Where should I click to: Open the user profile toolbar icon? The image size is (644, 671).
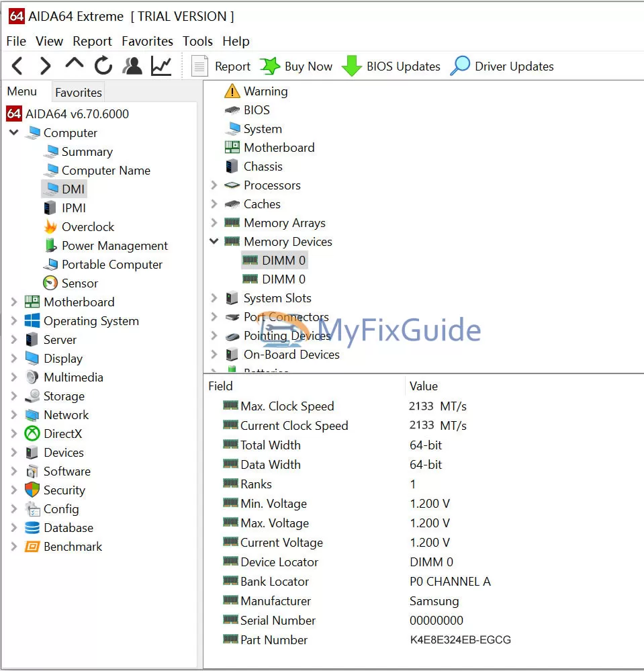pos(132,66)
